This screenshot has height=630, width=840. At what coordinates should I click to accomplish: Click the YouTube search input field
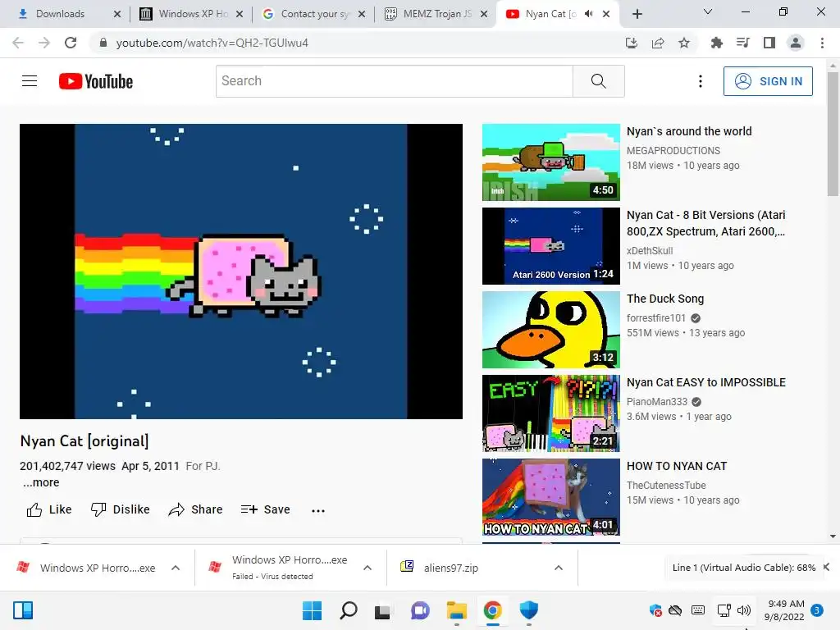[395, 81]
